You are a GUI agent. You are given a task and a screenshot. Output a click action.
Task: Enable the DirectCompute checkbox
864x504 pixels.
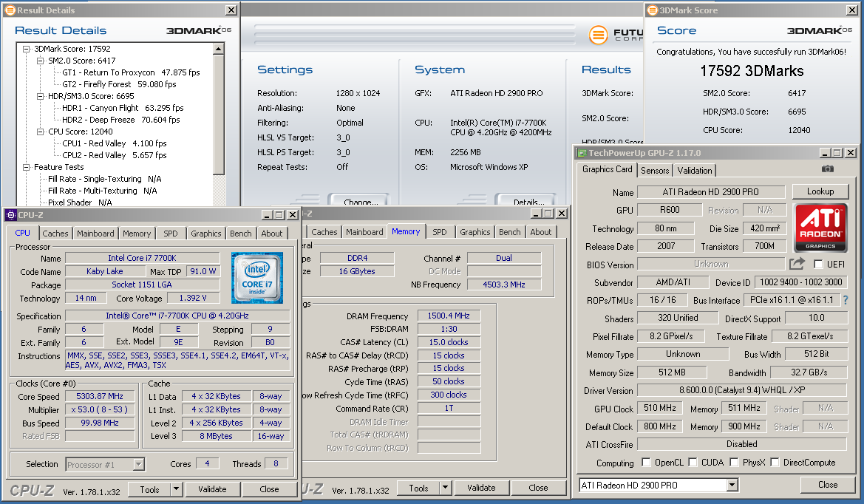[x=775, y=462]
